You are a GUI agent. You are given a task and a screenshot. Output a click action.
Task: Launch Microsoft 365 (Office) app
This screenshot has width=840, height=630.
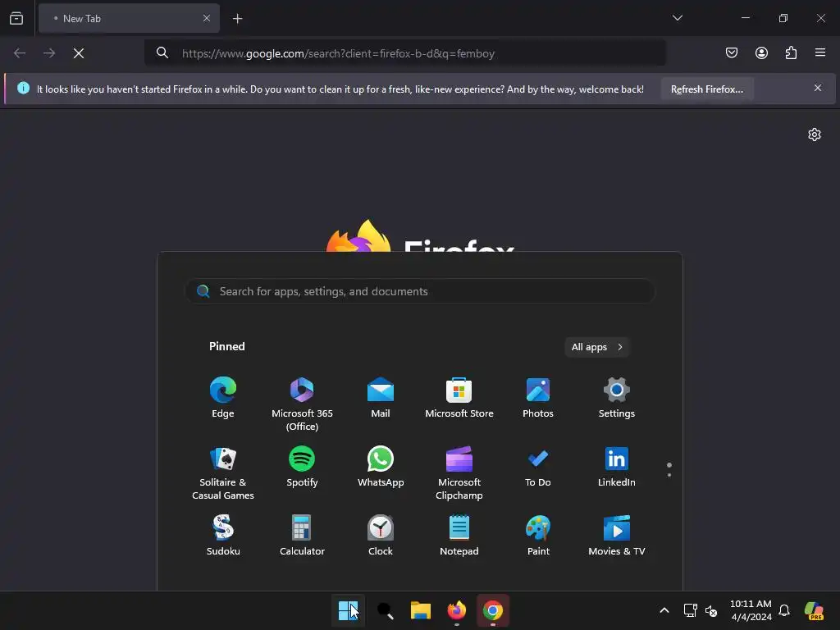tap(302, 404)
